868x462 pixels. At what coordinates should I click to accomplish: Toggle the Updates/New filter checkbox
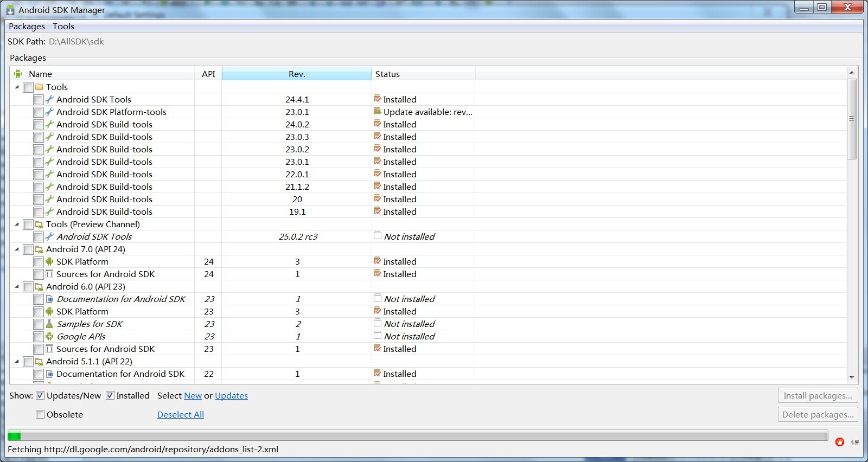coord(40,395)
